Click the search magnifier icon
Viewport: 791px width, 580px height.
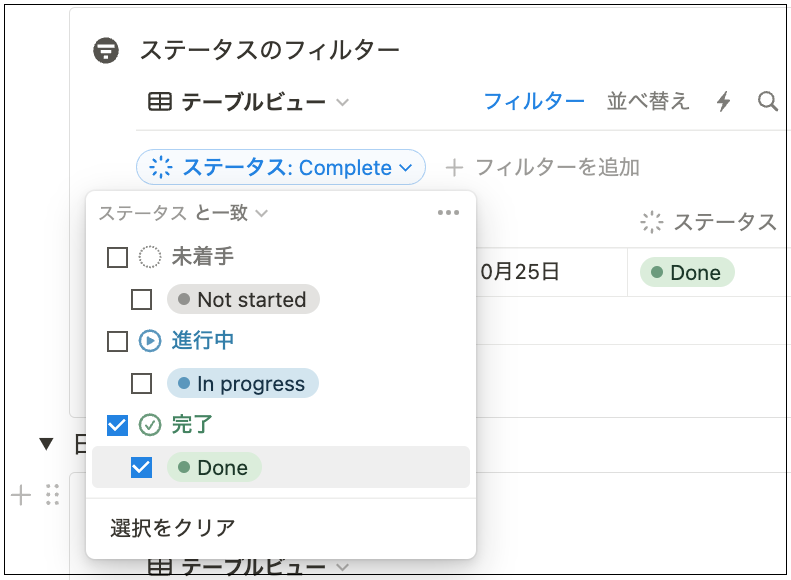tap(767, 101)
